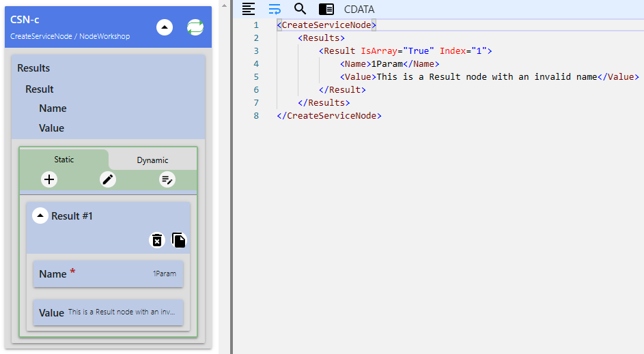644x354 pixels.
Task: Click the CreateServiceNode / NodeWorkshop subtitle
Action: click(x=70, y=36)
